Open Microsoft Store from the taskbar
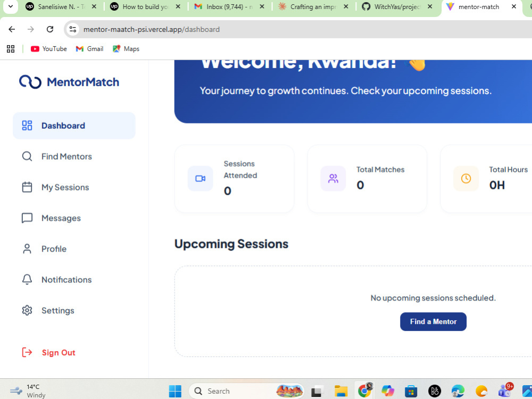532x399 pixels. pyautogui.click(x=411, y=391)
